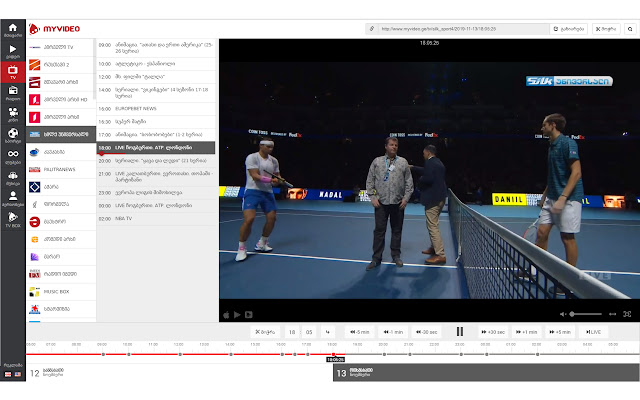Screen dimensions: 640x400
Task: Click the scissors cut button in the controls bar
Action: coord(265,332)
